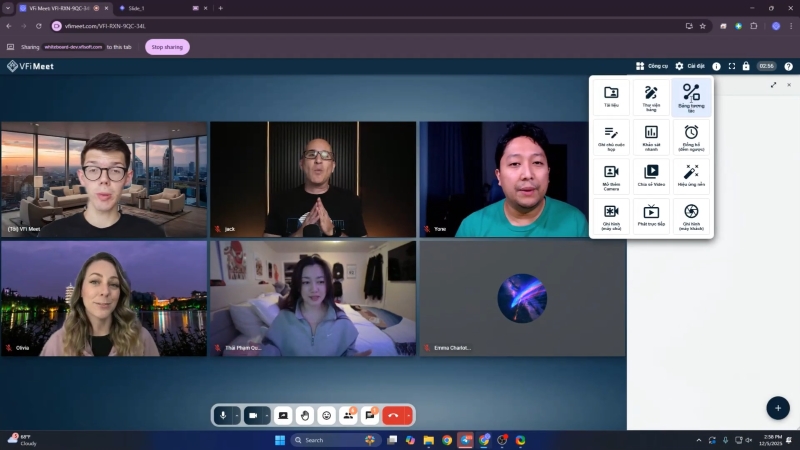Image resolution: width=800 pixels, height=450 pixels.
Task: Expand camera options dropdown arrow
Action: (267, 415)
